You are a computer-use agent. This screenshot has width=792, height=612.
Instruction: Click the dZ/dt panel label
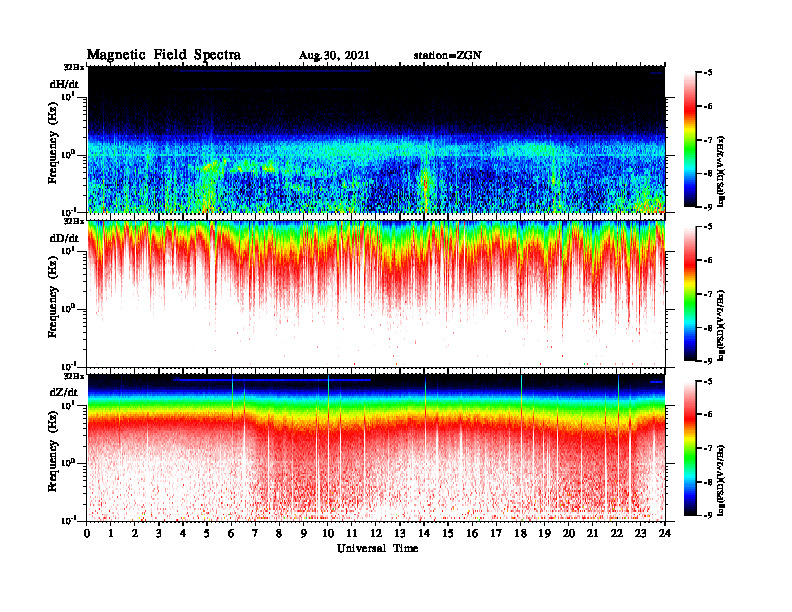point(64,392)
